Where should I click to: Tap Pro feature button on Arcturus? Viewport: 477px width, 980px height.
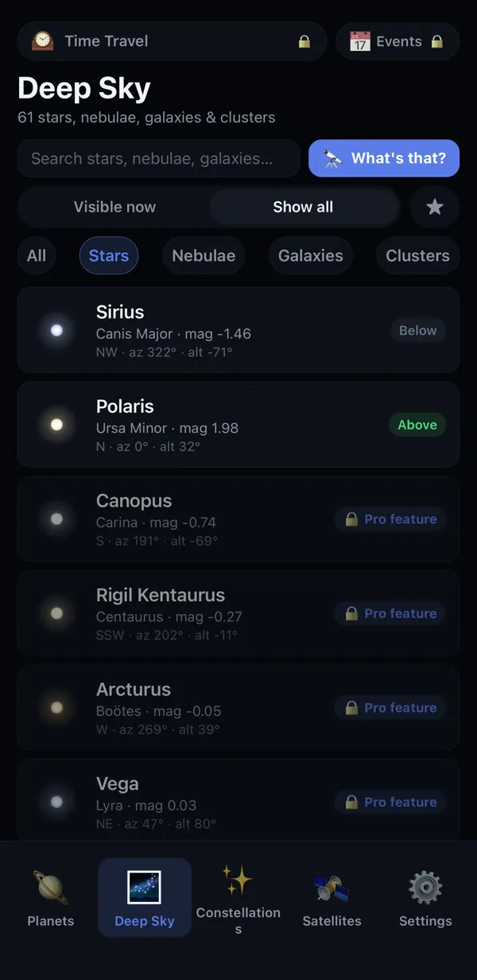point(390,708)
